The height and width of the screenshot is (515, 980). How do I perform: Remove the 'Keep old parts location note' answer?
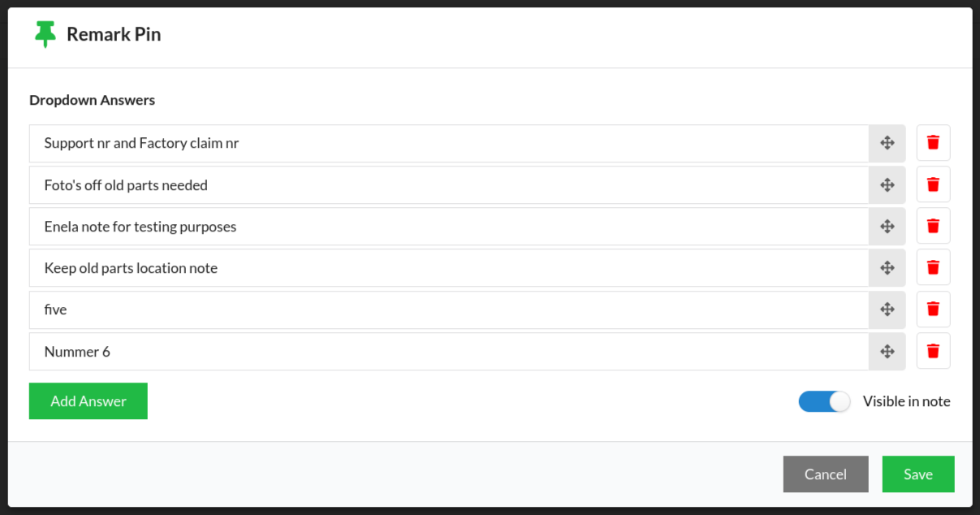[x=933, y=267]
